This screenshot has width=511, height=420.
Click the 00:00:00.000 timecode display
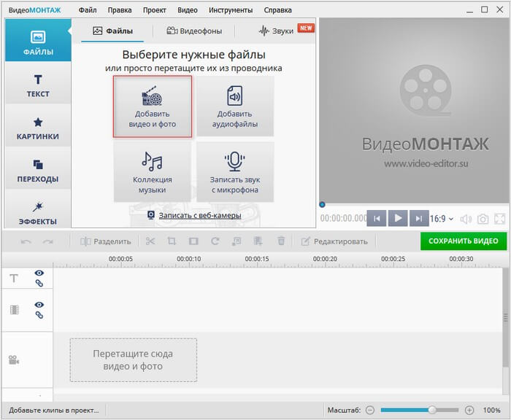343,218
